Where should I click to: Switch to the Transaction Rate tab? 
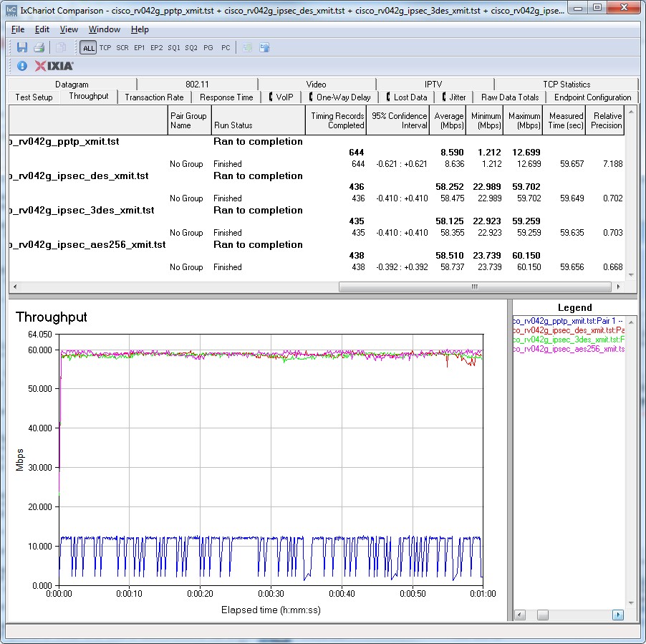[155, 97]
